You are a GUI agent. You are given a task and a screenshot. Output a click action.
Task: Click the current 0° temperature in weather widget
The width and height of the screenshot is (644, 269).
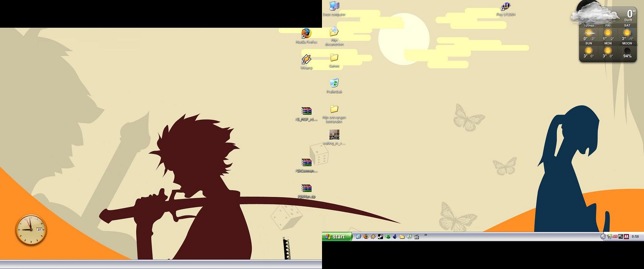coord(631,14)
